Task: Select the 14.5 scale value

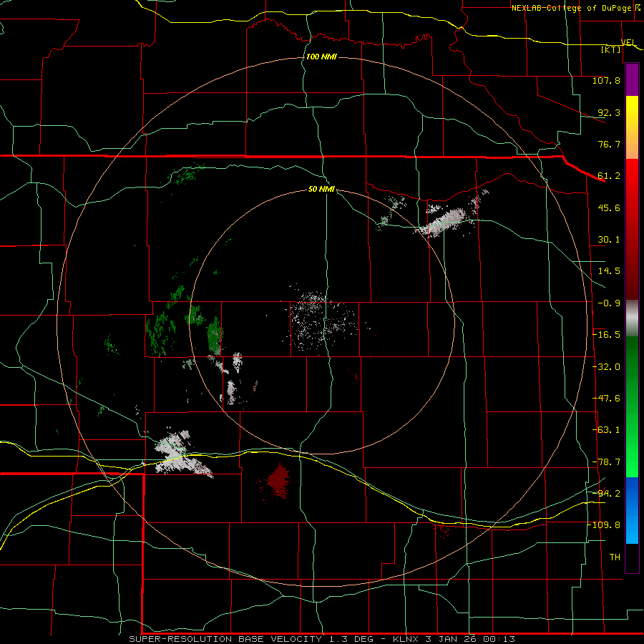Action: [609, 271]
